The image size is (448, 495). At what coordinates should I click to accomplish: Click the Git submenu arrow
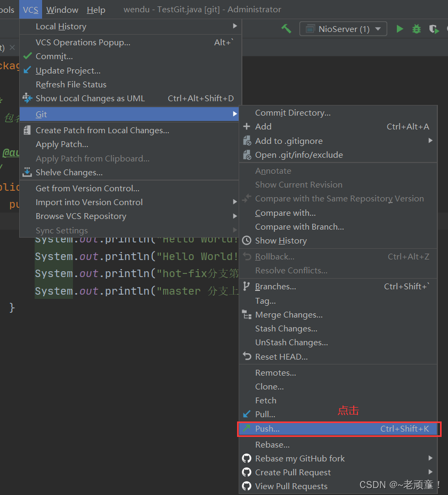point(235,113)
